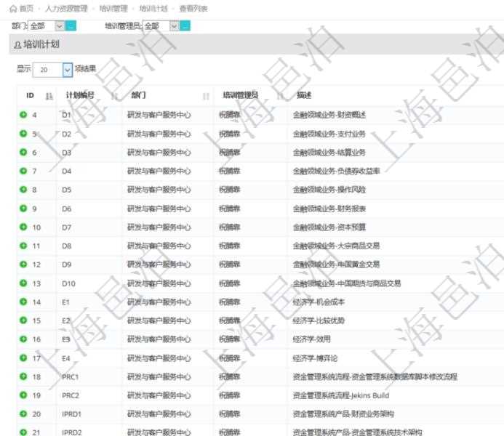Screen dimensions: 504x436
Task: Click description 经济学-比较优势
Action: point(319,320)
